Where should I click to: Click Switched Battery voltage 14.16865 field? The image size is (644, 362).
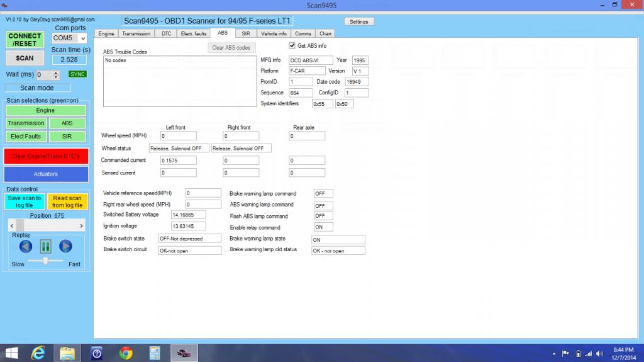click(188, 215)
